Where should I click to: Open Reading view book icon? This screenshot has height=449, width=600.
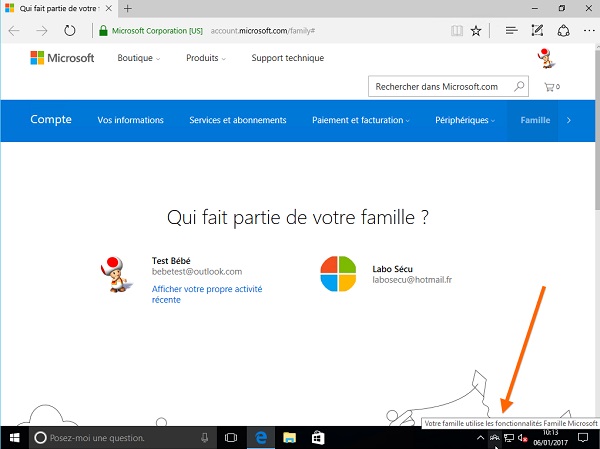tap(457, 31)
